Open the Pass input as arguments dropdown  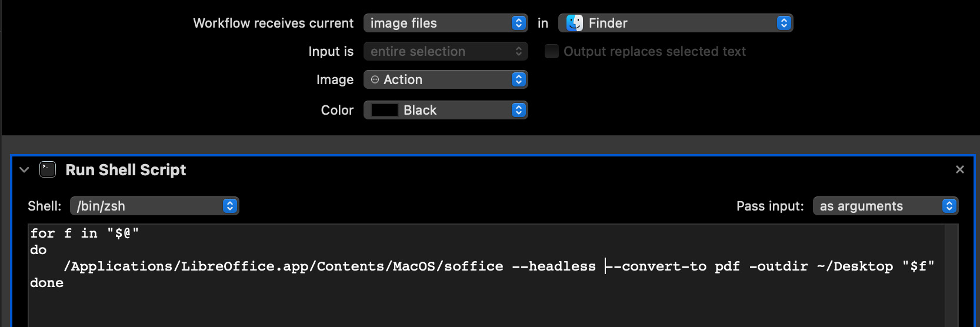tap(885, 206)
